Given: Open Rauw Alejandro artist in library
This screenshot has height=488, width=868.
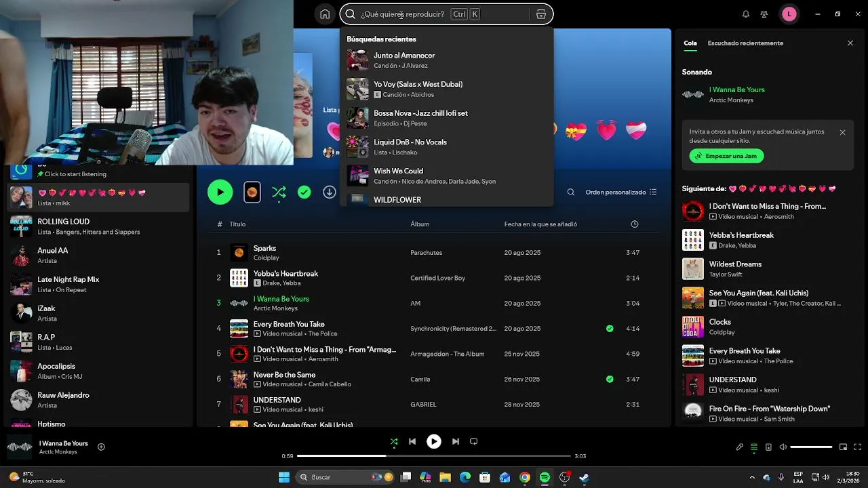Looking at the screenshot, I should click(x=99, y=400).
